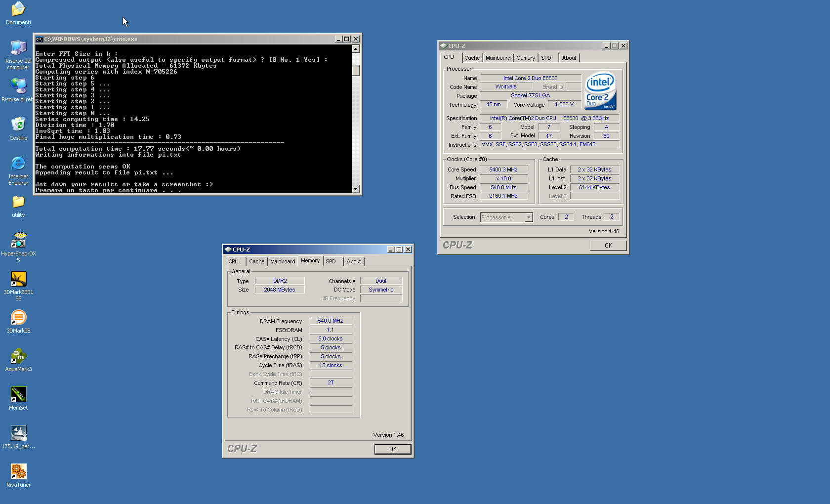This screenshot has width=830, height=504.
Task: Click the Rated FSB 2160.1 MHz value
Action: pos(503,196)
